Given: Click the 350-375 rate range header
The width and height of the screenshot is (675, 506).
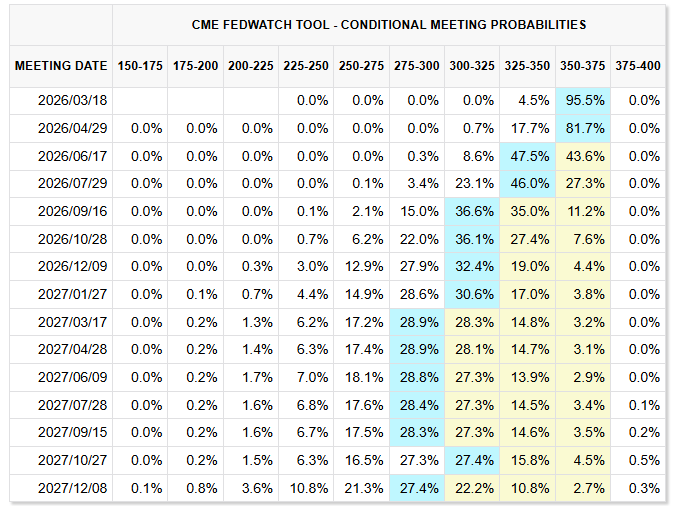Looking at the screenshot, I should [x=582, y=66].
